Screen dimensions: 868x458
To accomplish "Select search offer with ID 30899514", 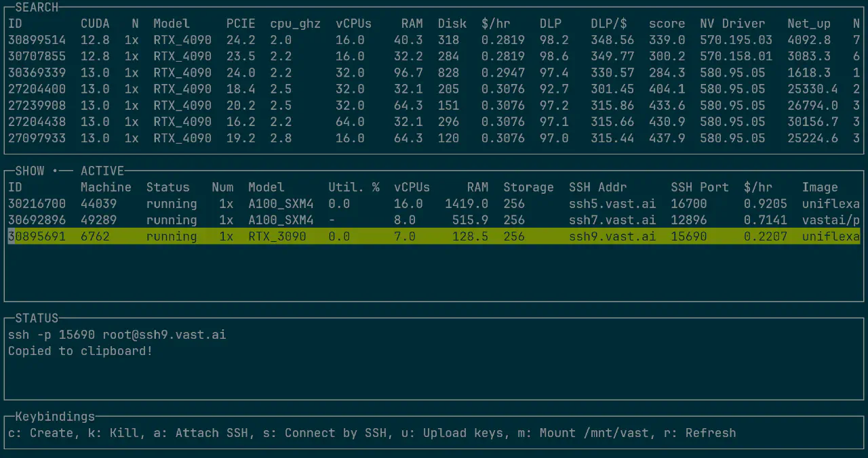I will 37,40.
